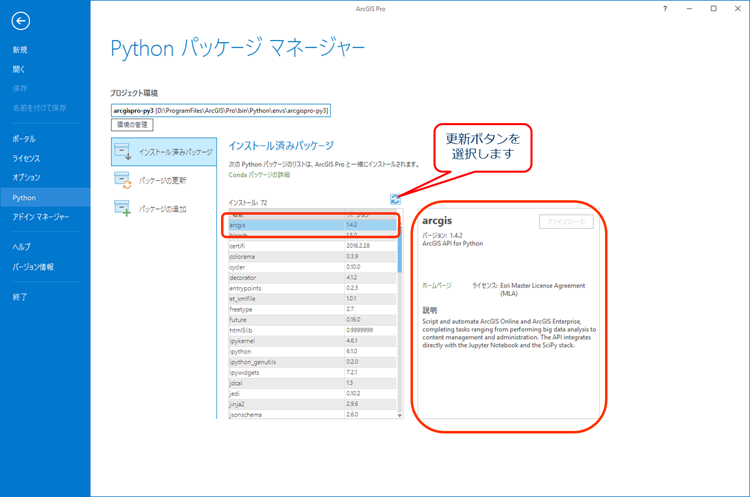Click the アンインストール button
The image size is (750, 497).
(566, 222)
